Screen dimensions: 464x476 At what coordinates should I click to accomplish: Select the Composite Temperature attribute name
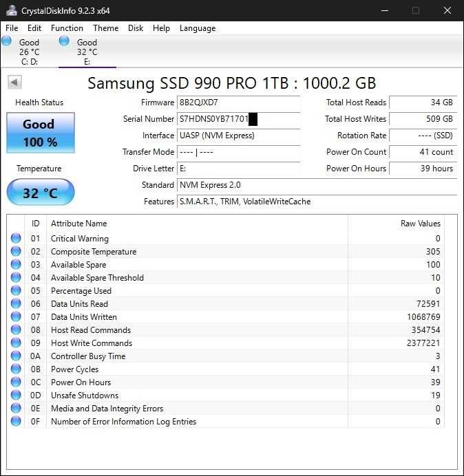point(94,252)
